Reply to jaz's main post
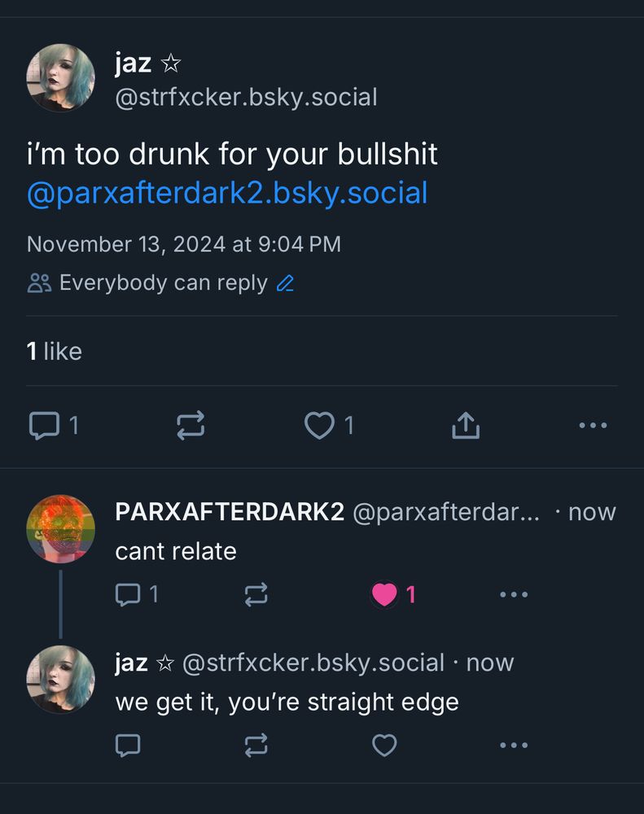This screenshot has width=644, height=814. (x=45, y=425)
